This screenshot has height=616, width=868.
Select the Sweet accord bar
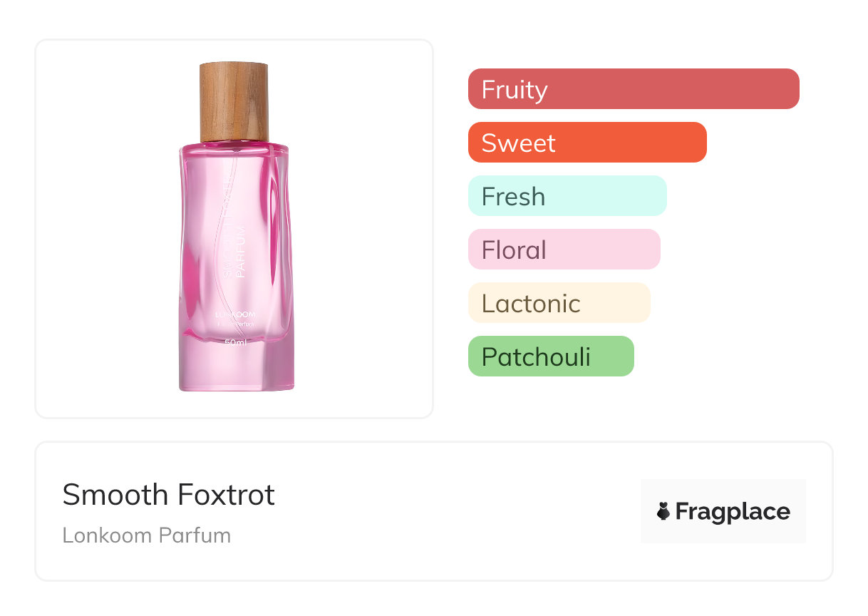587,143
